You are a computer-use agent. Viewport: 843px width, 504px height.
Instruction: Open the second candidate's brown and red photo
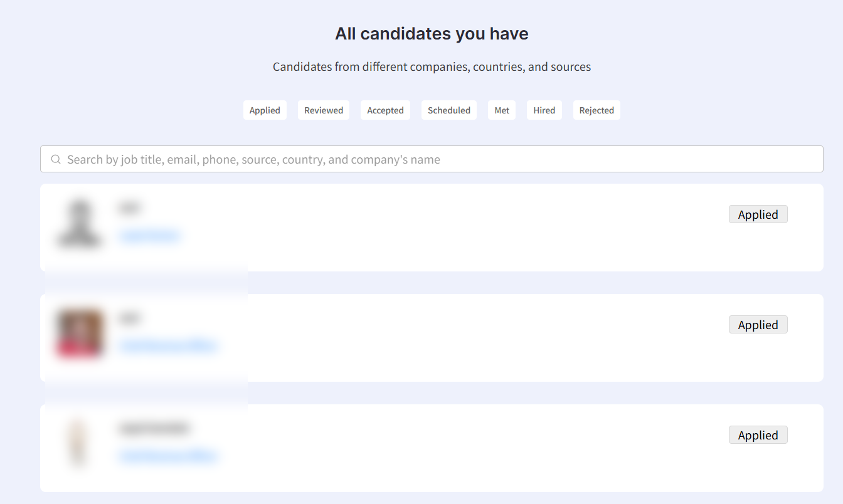pyautogui.click(x=80, y=333)
